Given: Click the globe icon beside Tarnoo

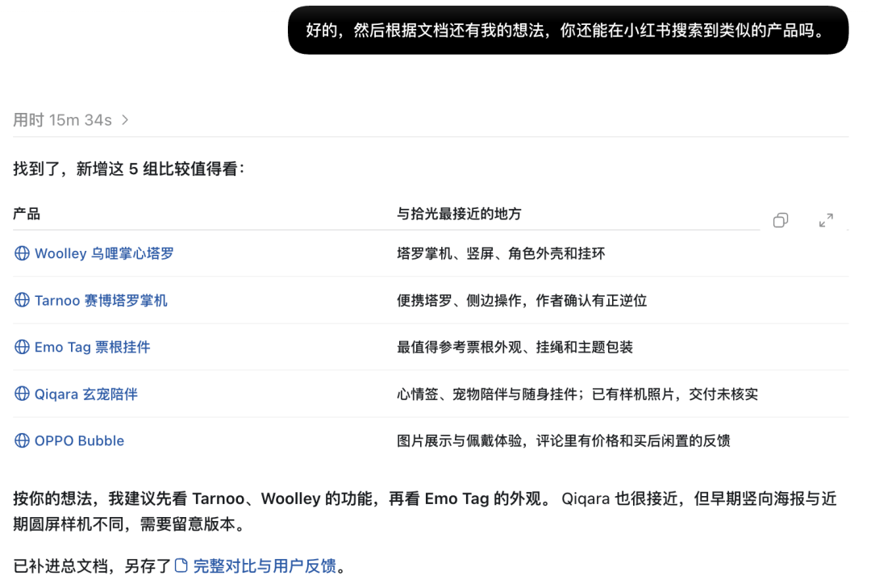Looking at the screenshot, I should (22, 300).
